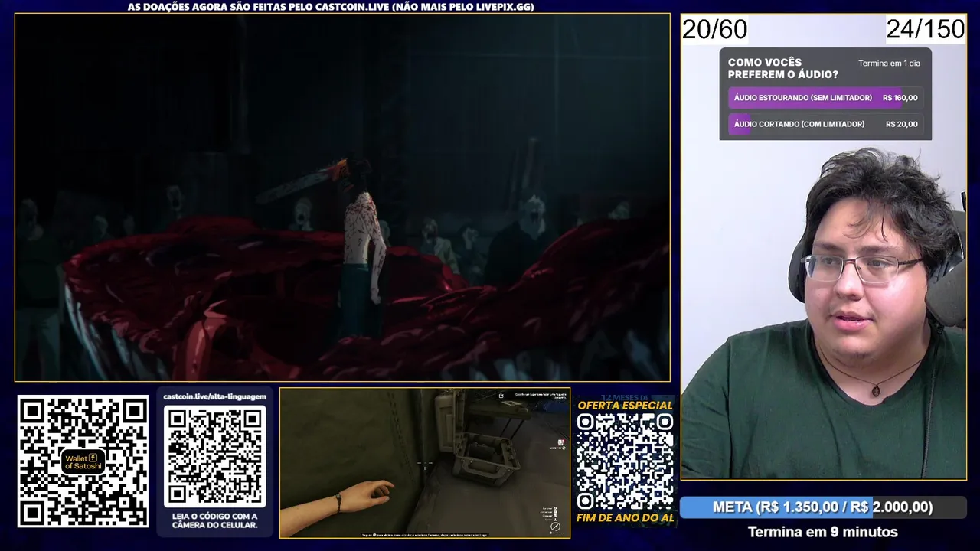Click the webcam feed of the streamer
The height and width of the screenshot is (551, 980).
pyautogui.click(x=824, y=306)
